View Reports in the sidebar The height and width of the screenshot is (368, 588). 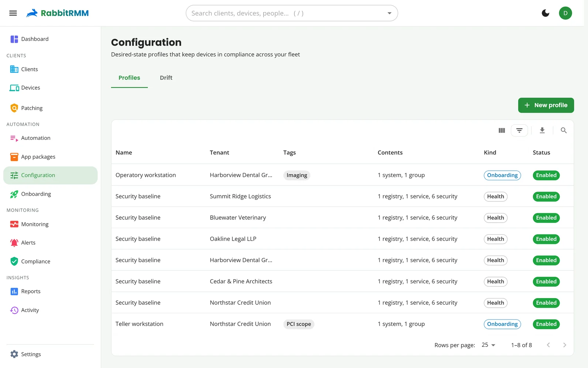click(x=50, y=291)
